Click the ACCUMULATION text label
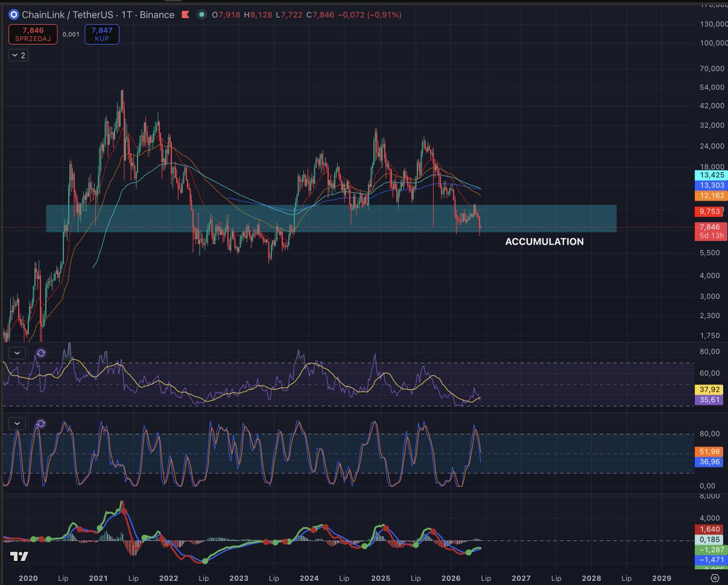728x585 pixels. [544, 242]
